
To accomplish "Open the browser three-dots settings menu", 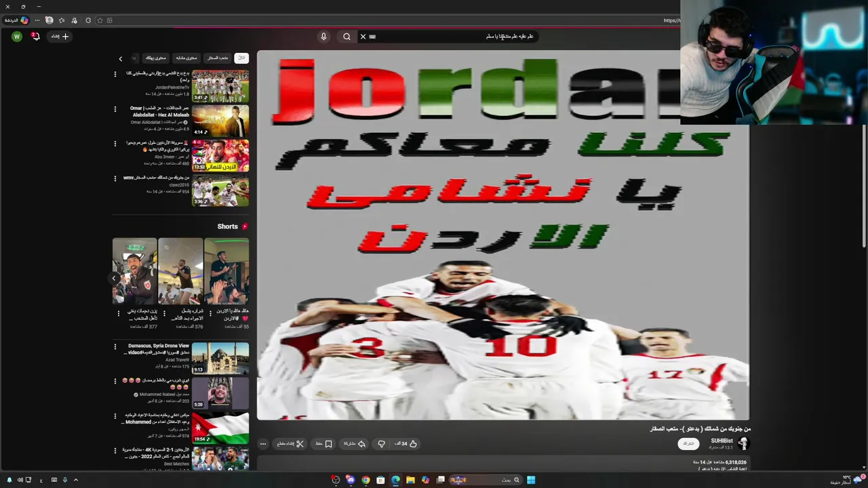I will point(37,20).
